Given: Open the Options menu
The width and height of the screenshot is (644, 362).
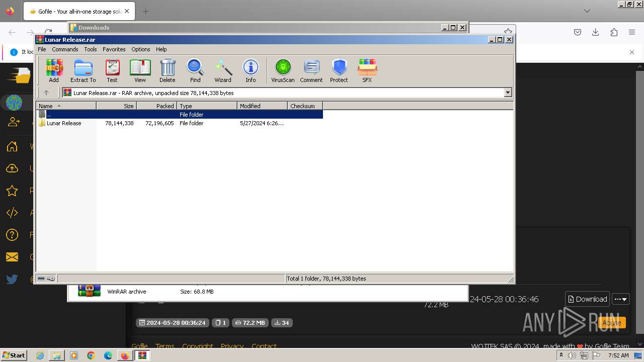Looking at the screenshot, I should point(141,49).
